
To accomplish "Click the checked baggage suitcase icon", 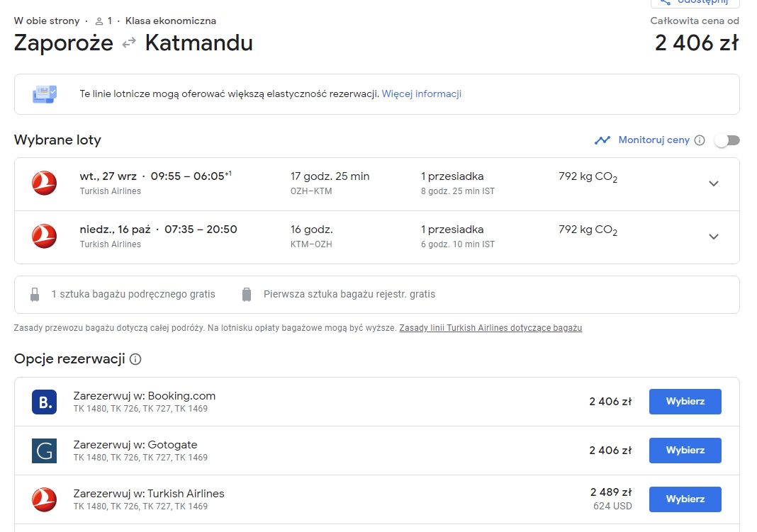I will pos(246,295).
